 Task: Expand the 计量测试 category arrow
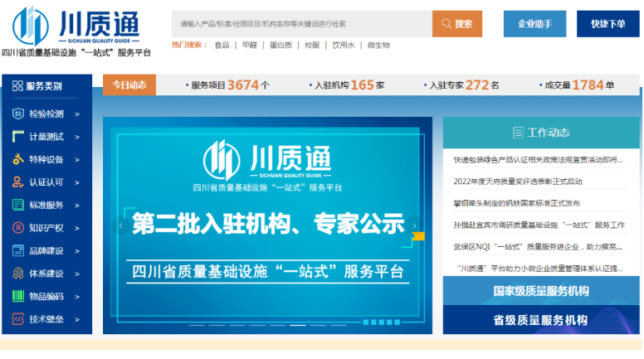[x=77, y=138]
